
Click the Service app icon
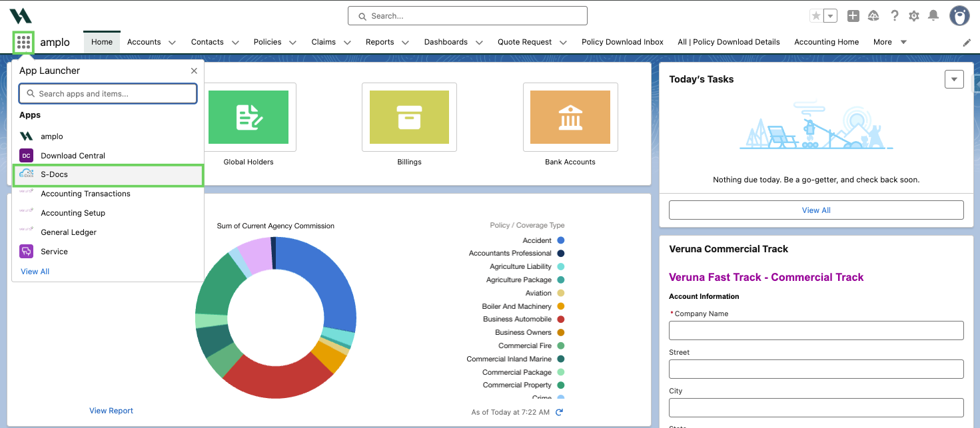point(26,252)
